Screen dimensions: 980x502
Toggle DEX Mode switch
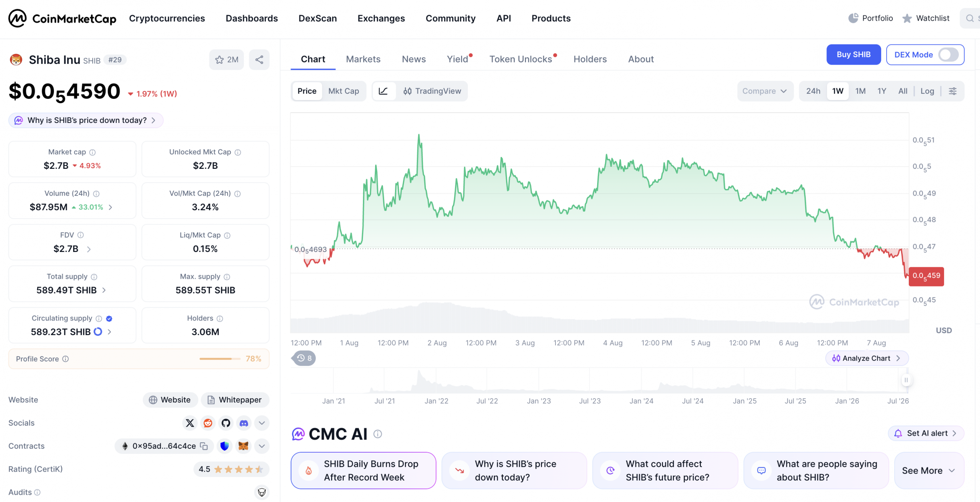[x=948, y=55]
